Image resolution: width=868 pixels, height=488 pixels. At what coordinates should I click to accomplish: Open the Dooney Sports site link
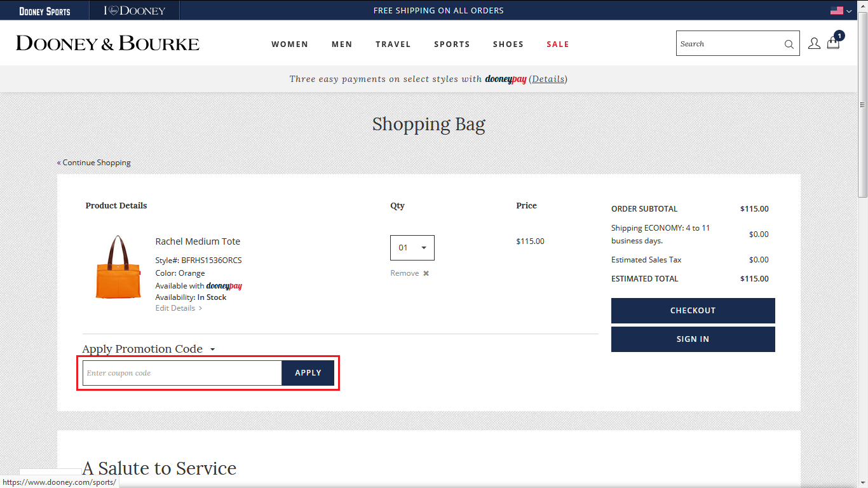(44, 11)
